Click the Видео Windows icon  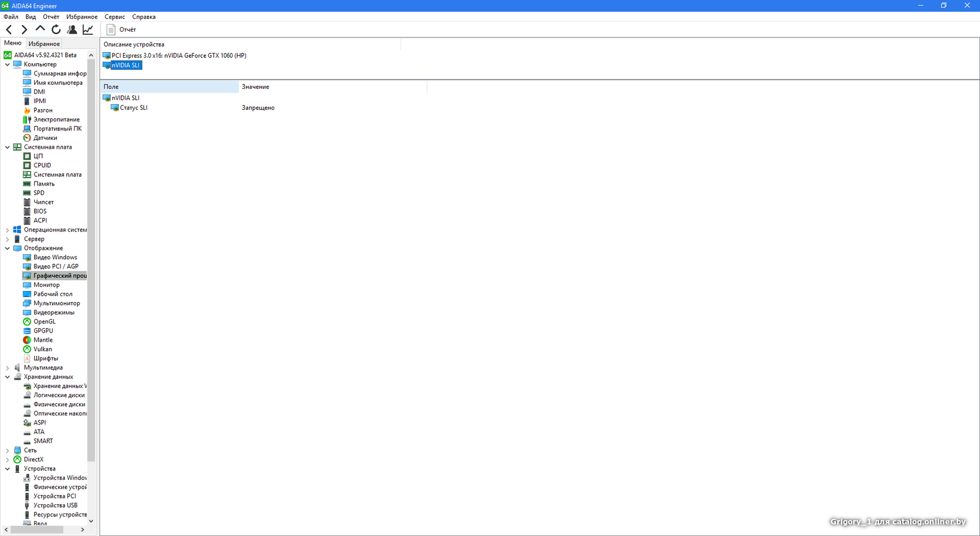coord(27,257)
